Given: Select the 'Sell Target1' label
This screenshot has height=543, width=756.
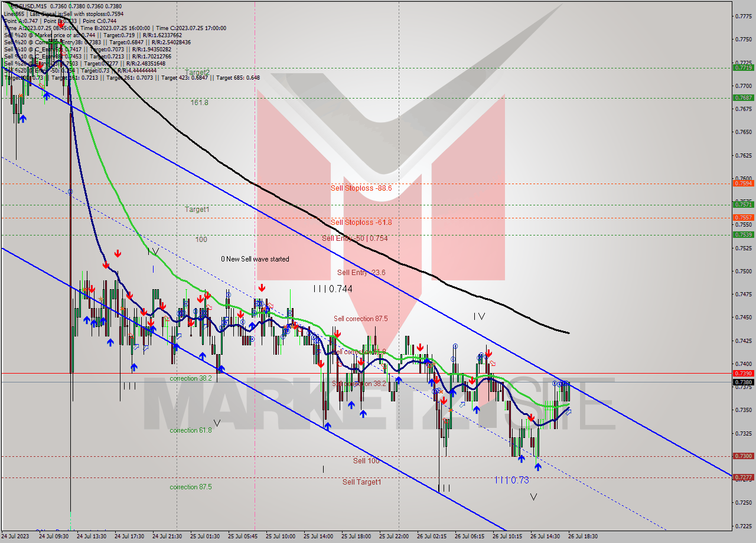Looking at the screenshot, I should (362, 482).
